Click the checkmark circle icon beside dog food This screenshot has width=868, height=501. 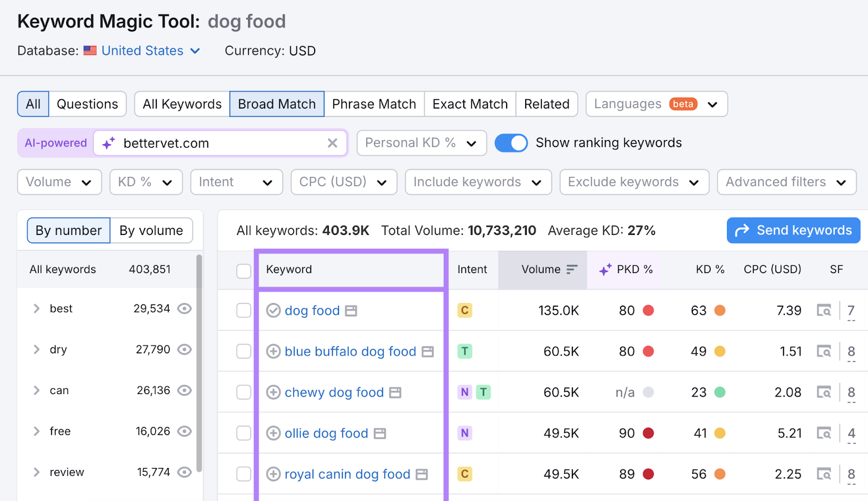pos(273,310)
